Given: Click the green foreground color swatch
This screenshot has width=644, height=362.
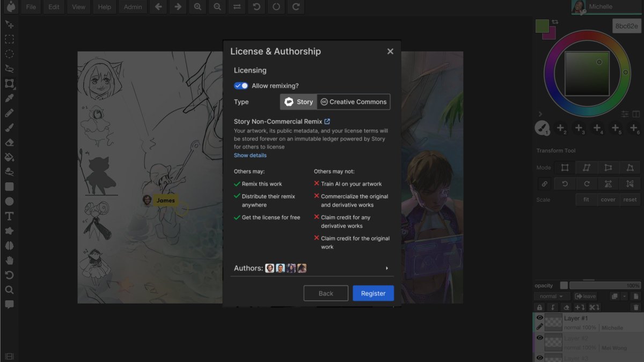Looking at the screenshot, I should (542, 26).
